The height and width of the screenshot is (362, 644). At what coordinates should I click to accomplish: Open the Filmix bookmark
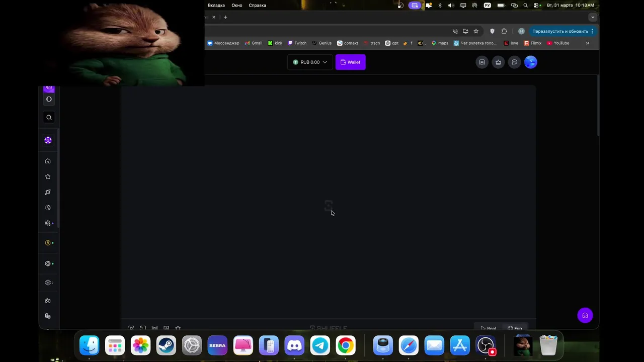click(533, 43)
